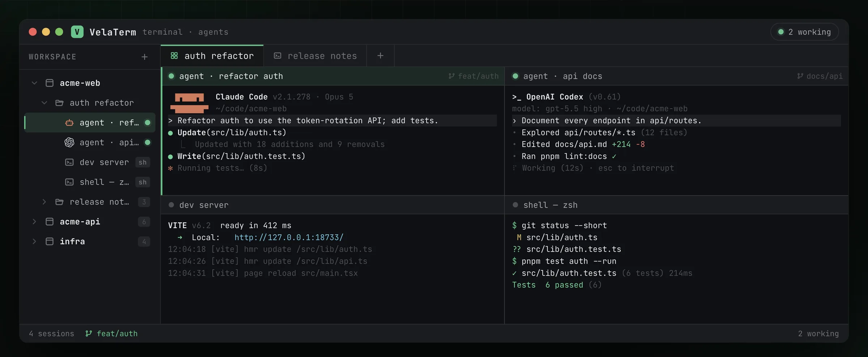Click the Document every endpoint prompt line
This screenshot has width=868, height=357.
coord(676,121)
